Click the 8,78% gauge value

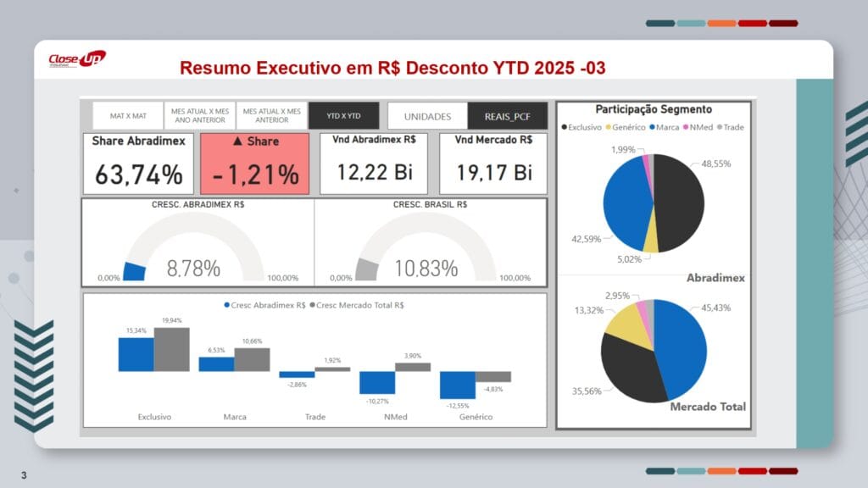pyautogui.click(x=193, y=269)
